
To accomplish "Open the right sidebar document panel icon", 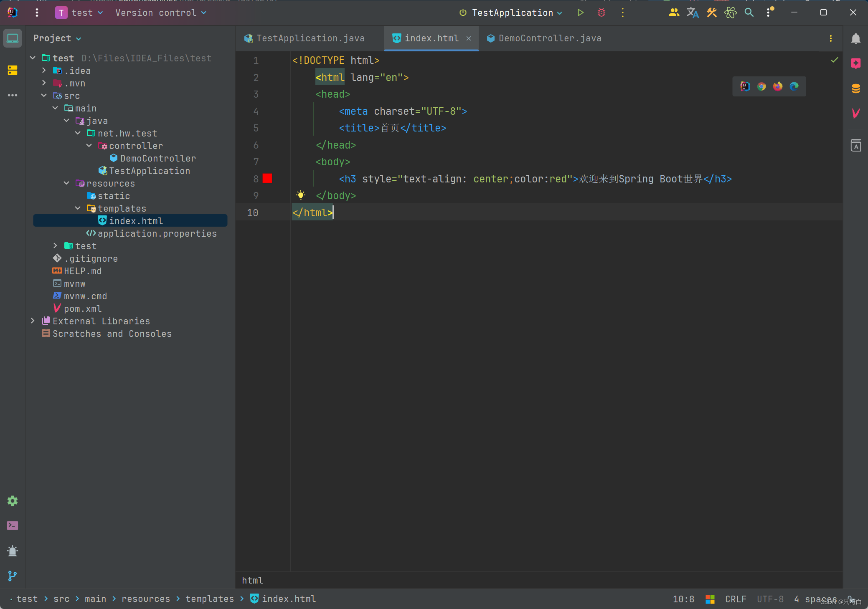I will click(855, 145).
